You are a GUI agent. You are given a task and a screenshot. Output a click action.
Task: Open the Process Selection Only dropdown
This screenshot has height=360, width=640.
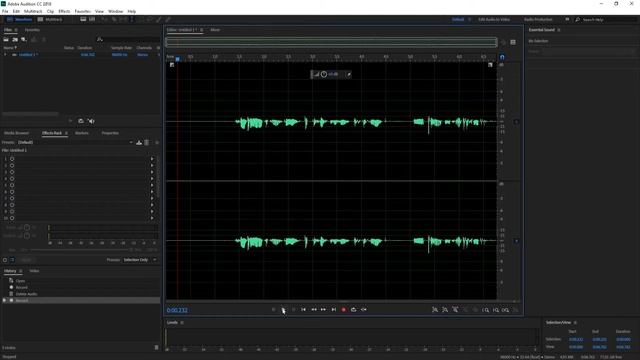[x=140, y=260]
